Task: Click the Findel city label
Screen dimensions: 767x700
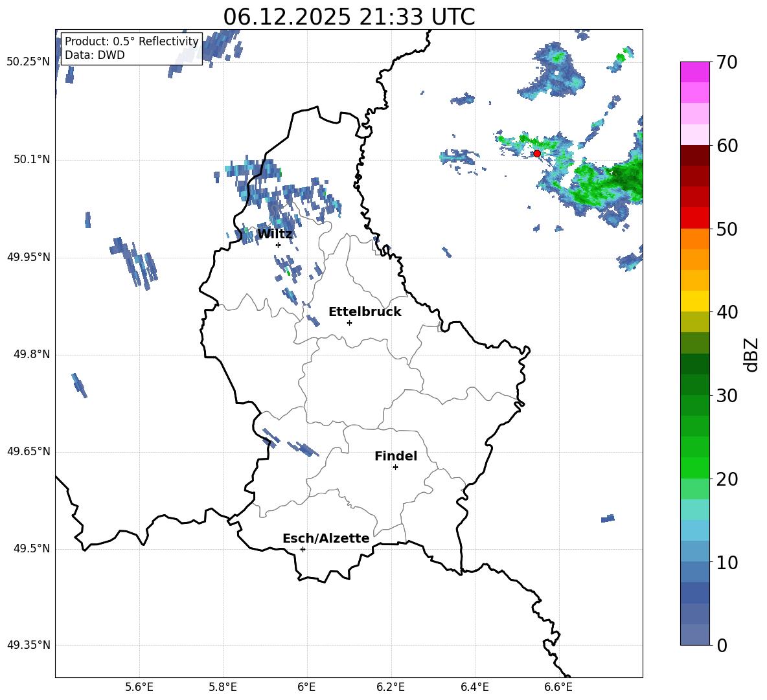Action: [x=396, y=456]
